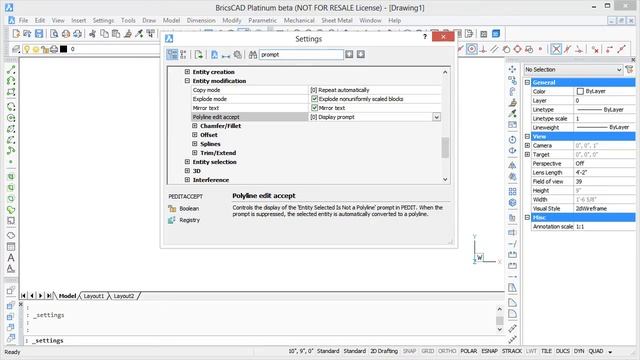The image size is (640, 360).
Task: Open the Sheet Metal menu
Action: 337,20
